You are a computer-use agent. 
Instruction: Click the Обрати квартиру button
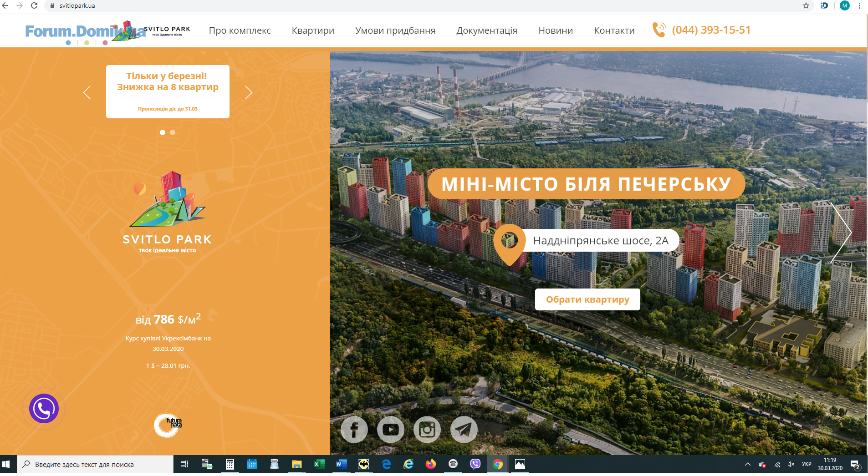(x=587, y=299)
